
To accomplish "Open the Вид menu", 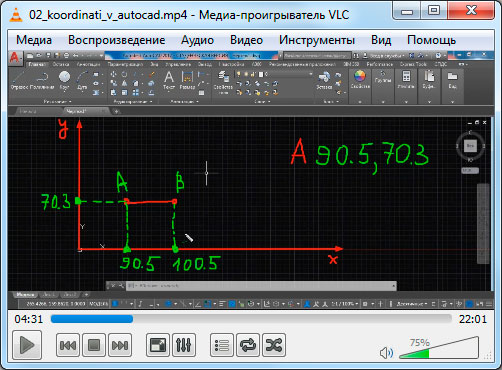I will coord(381,40).
